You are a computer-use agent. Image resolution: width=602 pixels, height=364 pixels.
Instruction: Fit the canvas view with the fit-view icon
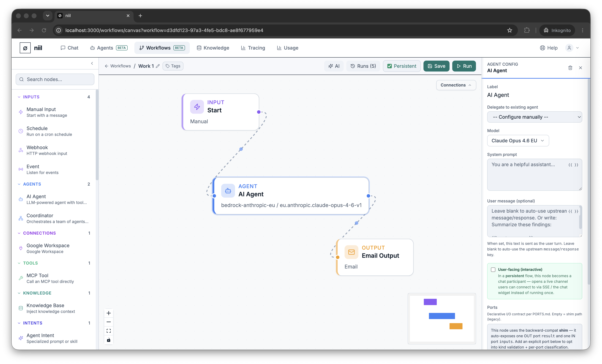pyautogui.click(x=109, y=331)
